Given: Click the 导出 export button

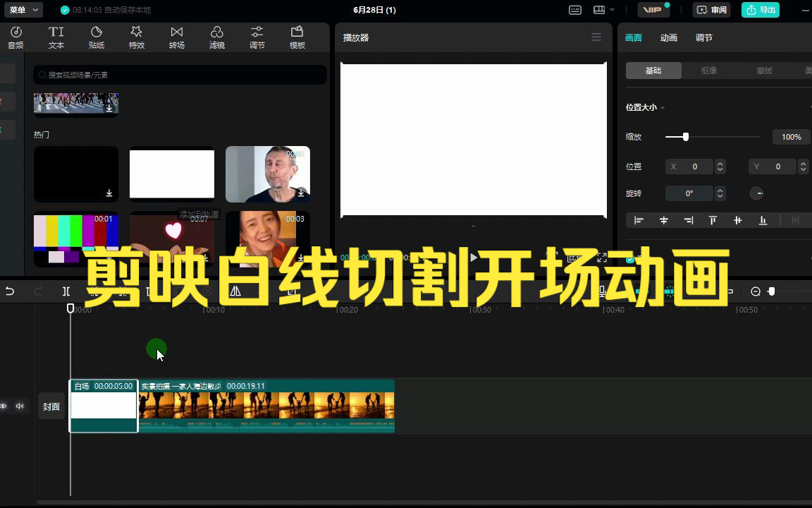Looking at the screenshot, I should point(761,10).
